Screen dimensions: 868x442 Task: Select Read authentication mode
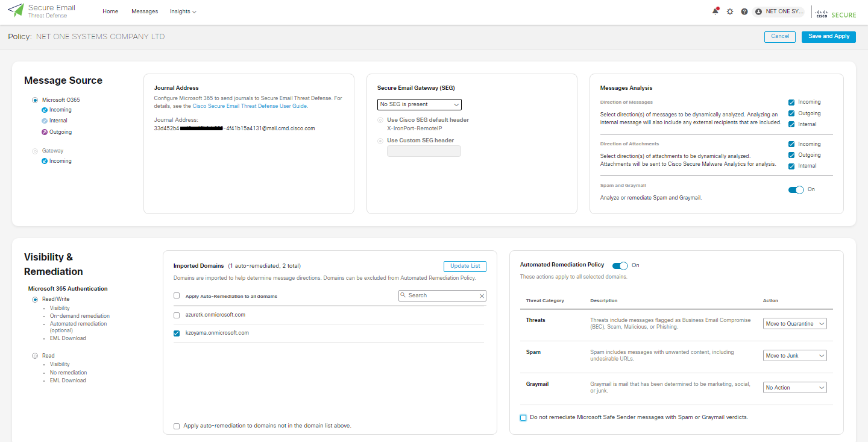(35, 356)
